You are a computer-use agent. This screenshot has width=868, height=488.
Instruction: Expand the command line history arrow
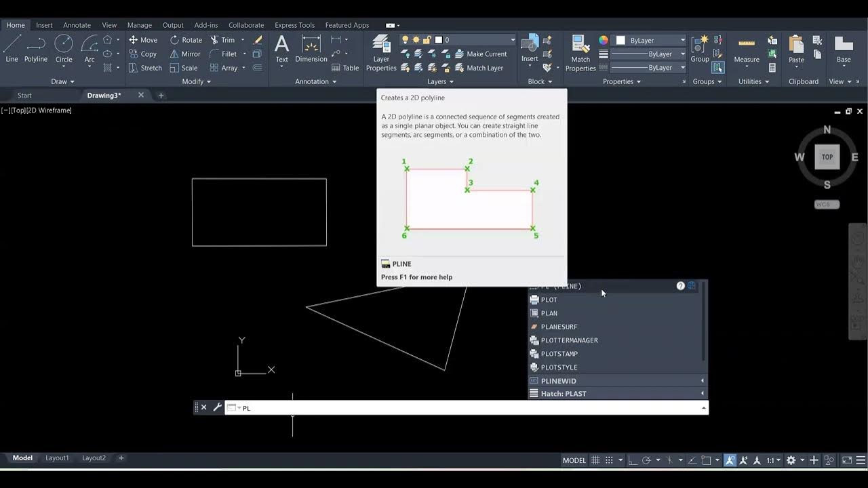coord(703,408)
